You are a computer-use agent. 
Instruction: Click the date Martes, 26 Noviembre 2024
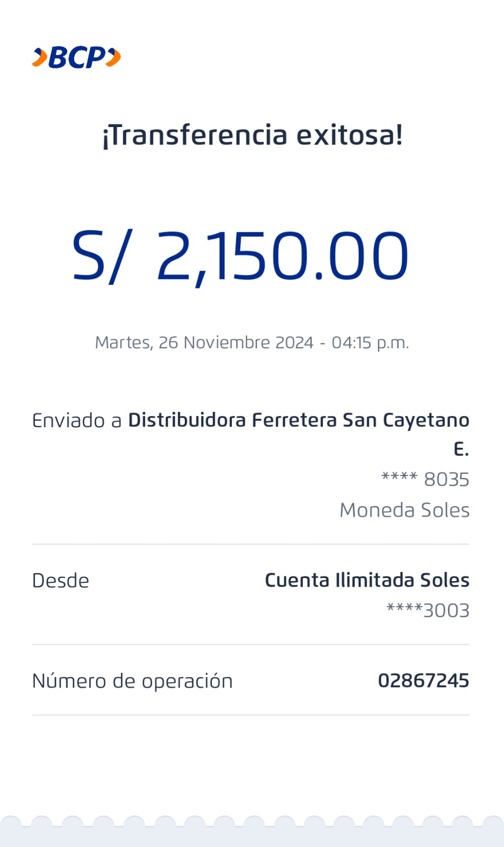[x=204, y=343]
